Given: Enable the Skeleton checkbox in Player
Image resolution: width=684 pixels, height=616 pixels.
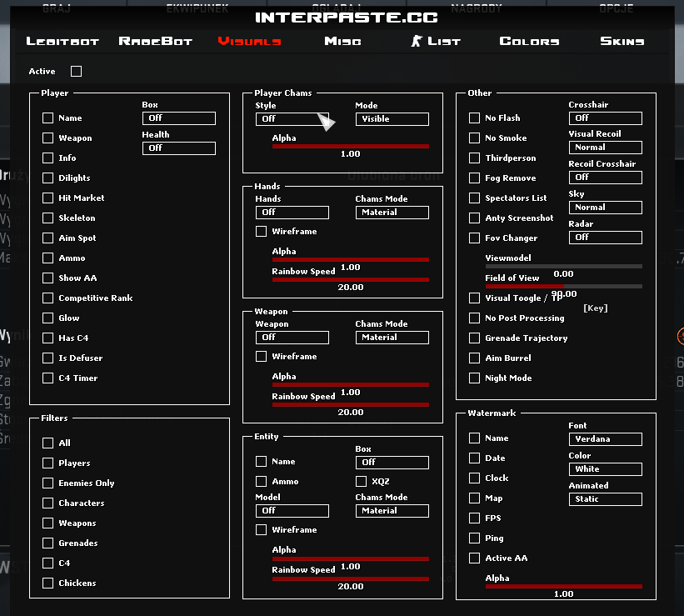Looking at the screenshot, I should tap(48, 218).
